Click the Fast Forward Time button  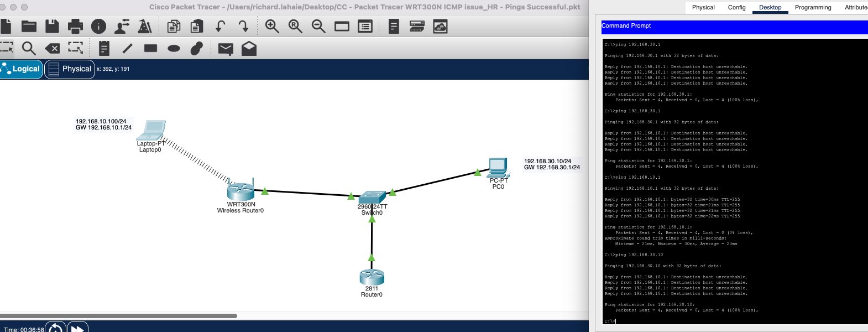coord(77,328)
